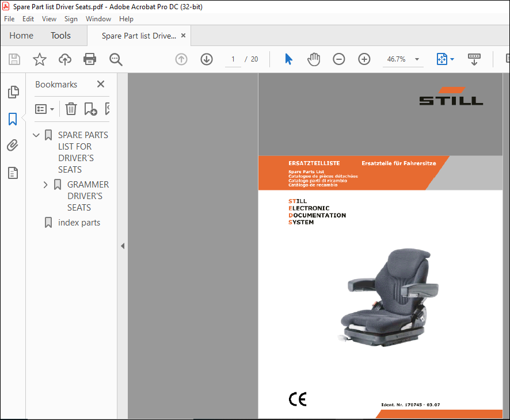Go to the next page with the down arrow
The image size is (510, 420).
click(207, 59)
